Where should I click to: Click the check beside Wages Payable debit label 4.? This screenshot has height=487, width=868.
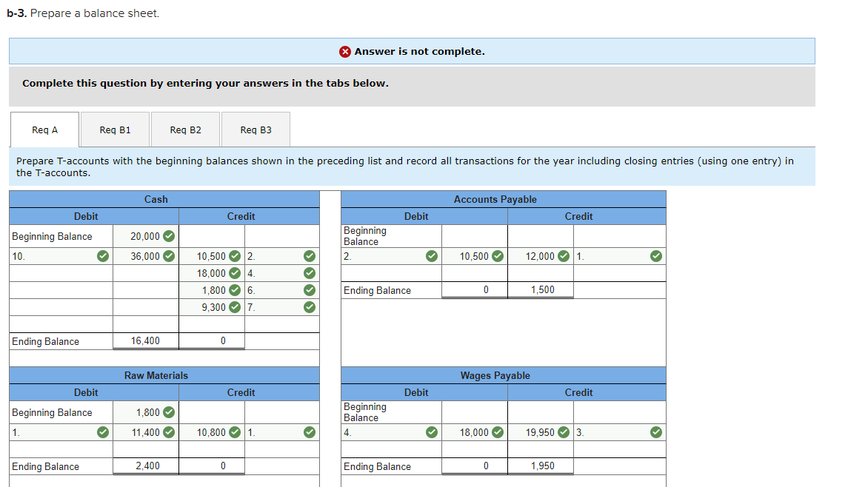click(x=432, y=432)
